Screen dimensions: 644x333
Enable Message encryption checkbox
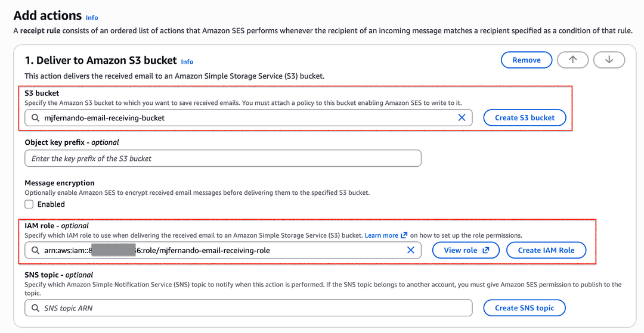[29, 204]
